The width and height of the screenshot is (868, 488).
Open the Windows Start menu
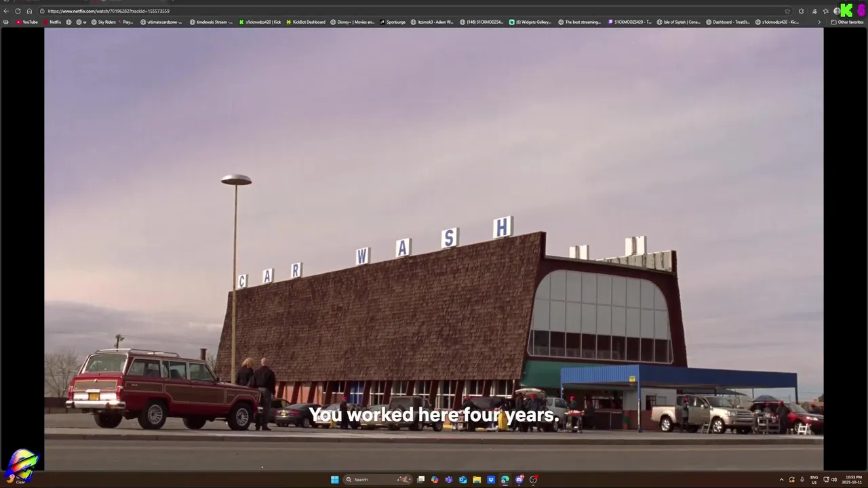point(335,479)
